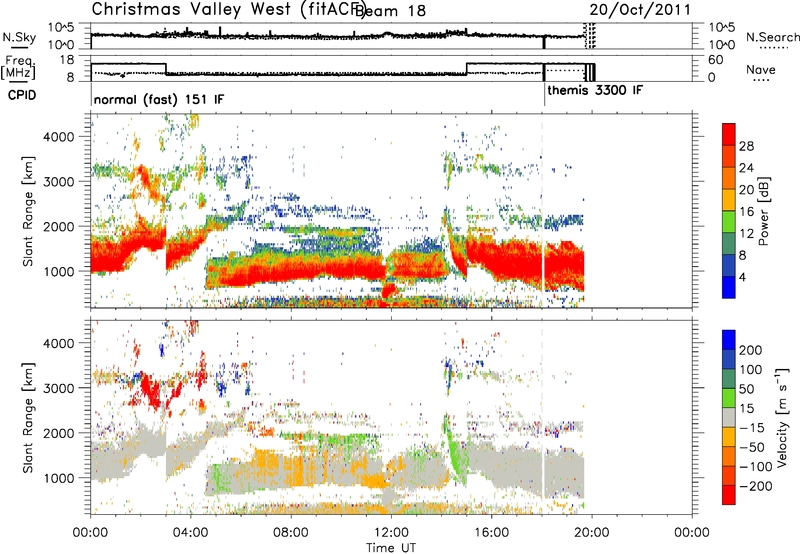This screenshot has height=554, width=800.
Task: Click the '16:00' time axis tick
Action: pyautogui.click(x=491, y=533)
